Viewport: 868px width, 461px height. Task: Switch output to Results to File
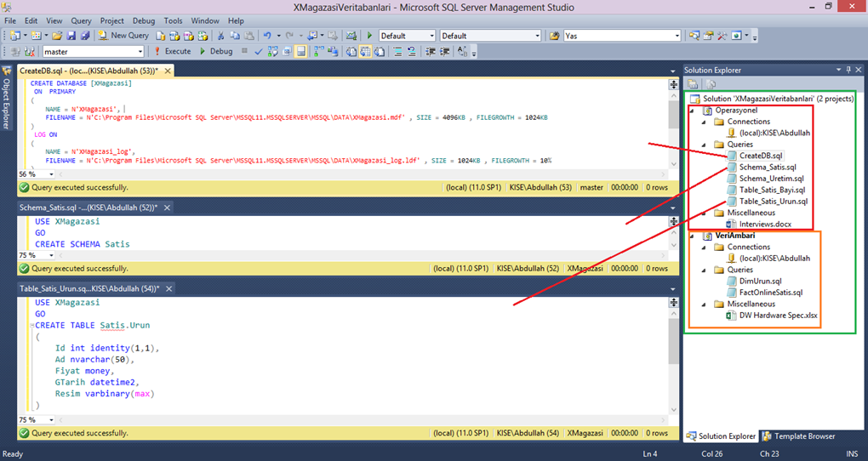click(380, 52)
